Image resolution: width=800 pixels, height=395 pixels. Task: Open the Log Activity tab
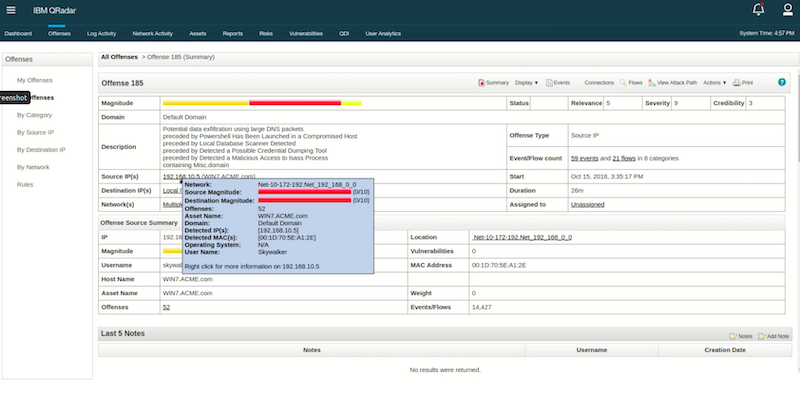(x=102, y=34)
